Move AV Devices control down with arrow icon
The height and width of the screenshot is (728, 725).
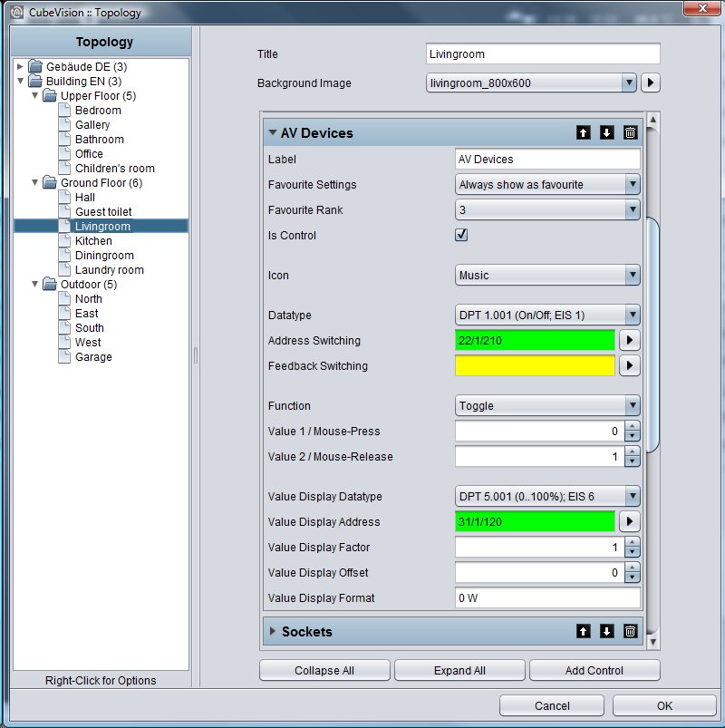tap(606, 132)
